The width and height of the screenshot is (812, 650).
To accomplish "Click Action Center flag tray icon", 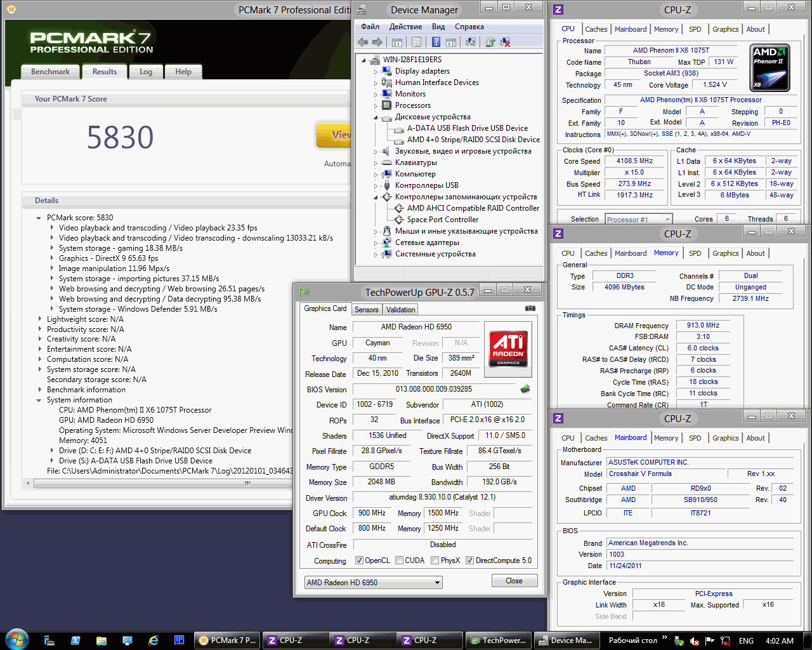I will pos(710,641).
